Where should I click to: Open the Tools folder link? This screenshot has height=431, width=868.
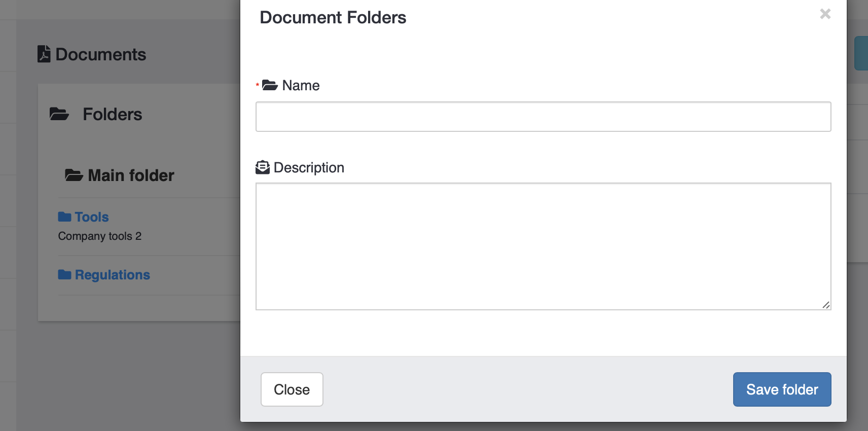pyautogui.click(x=92, y=217)
